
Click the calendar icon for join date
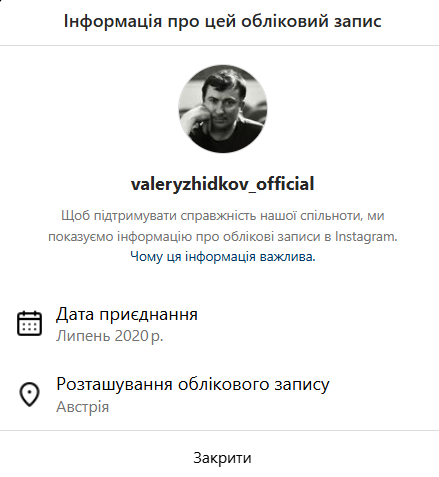click(x=29, y=323)
